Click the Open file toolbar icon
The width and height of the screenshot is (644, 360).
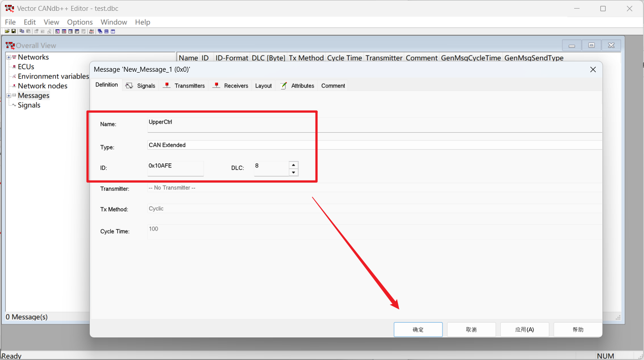(7, 32)
